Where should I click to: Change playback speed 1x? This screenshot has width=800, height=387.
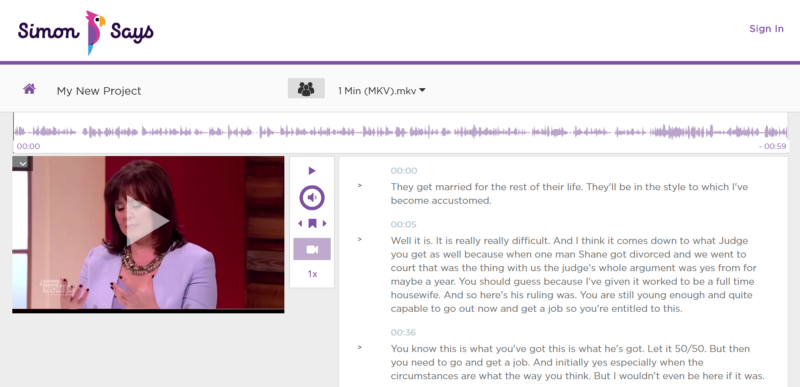(x=312, y=274)
